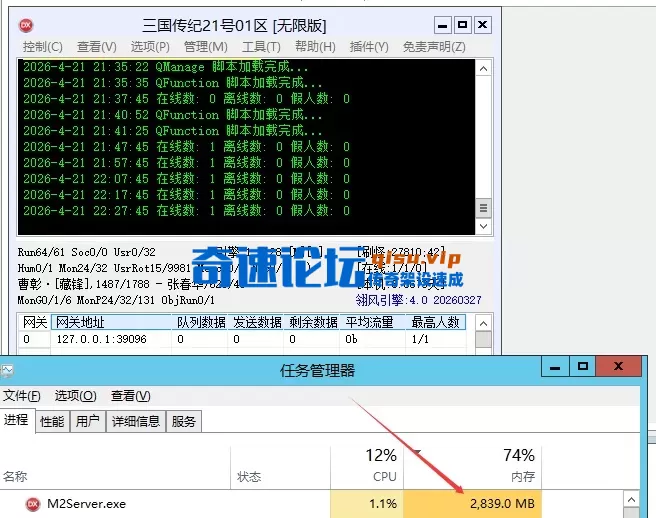Switch to the 性能 tab
Viewport: 656px width, 518px height.
52,421
